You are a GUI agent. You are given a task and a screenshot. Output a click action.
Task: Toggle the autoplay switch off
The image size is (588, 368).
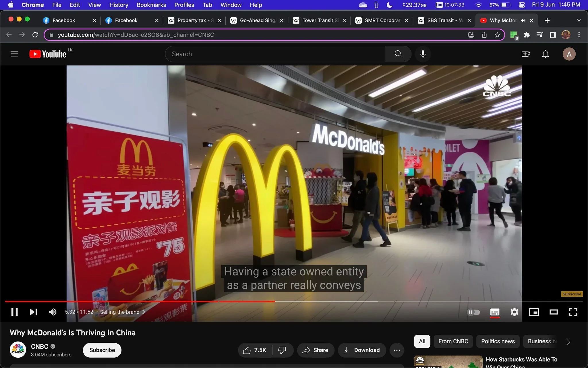click(x=473, y=312)
